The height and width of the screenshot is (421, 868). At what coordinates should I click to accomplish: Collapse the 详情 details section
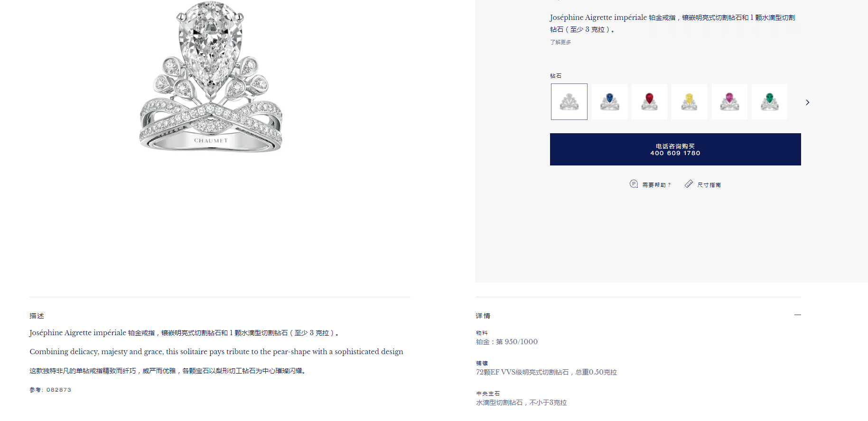798,315
